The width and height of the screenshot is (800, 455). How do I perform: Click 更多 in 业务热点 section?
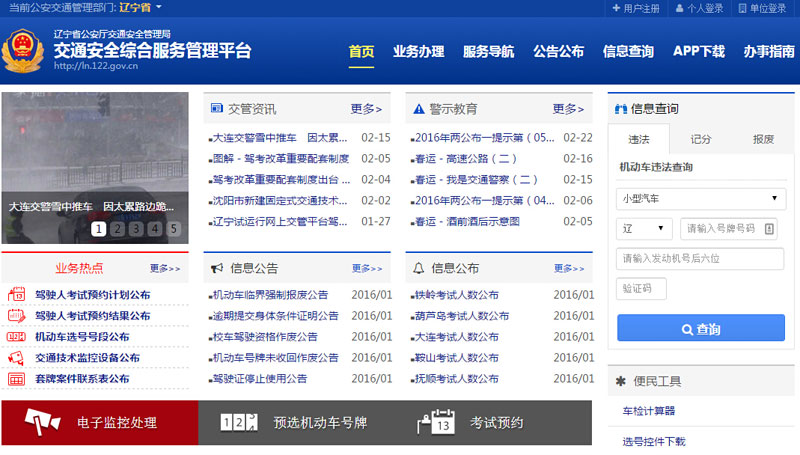[165, 268]
